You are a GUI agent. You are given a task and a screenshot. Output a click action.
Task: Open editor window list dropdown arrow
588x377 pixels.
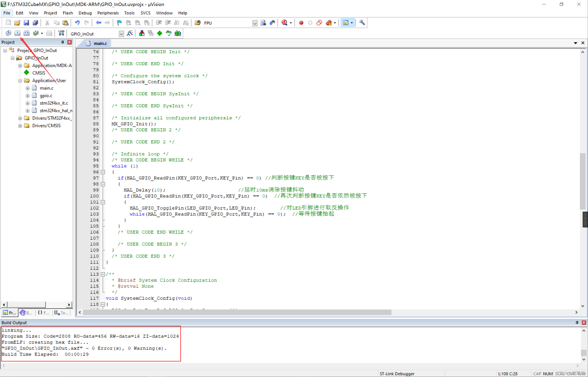point(576,43)
